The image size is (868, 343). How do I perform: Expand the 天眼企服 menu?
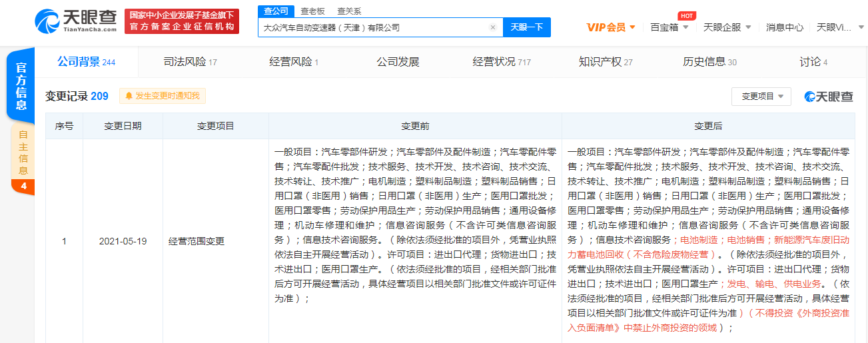coord(727,27)
